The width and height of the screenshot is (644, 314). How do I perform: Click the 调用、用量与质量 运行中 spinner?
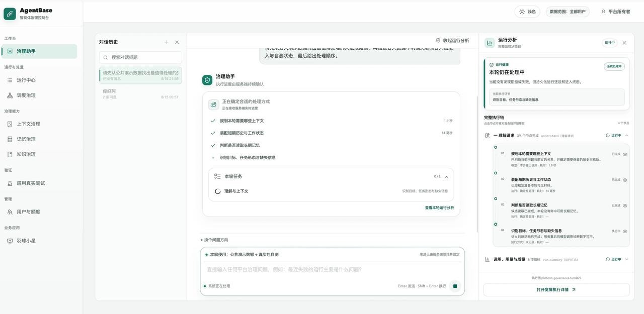point(608,260)
